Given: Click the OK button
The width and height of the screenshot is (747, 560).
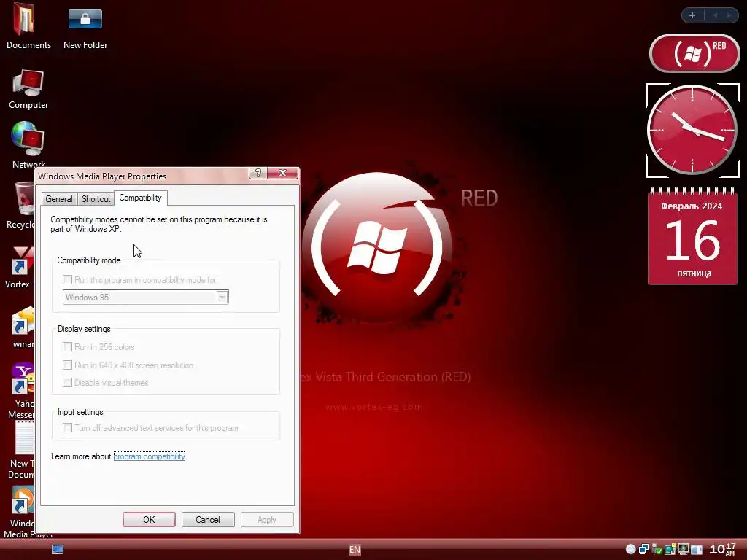Looking at the screenshot, I should [149, 519].
